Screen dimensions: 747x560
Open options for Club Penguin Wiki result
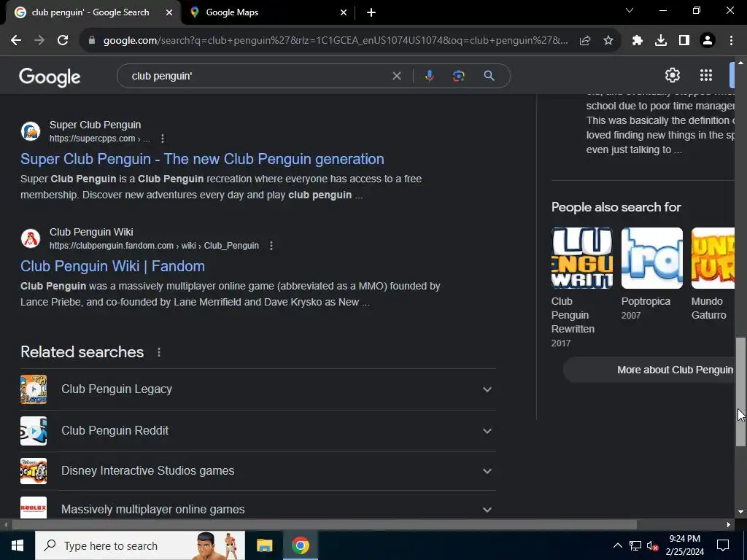coord(271,246)
